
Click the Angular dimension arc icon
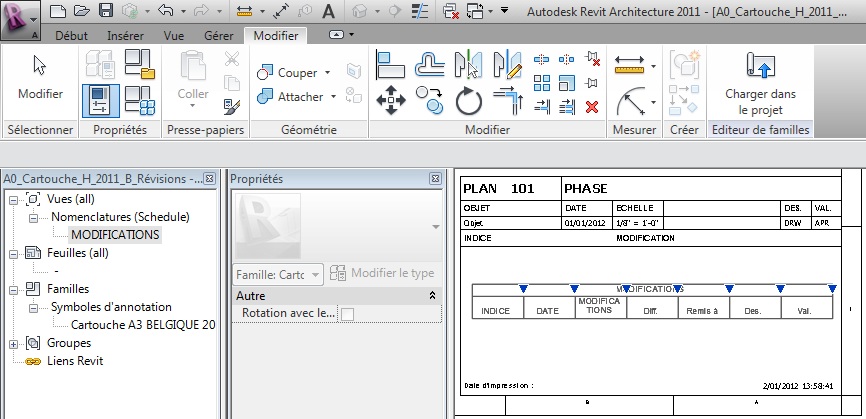coord(631,101)
